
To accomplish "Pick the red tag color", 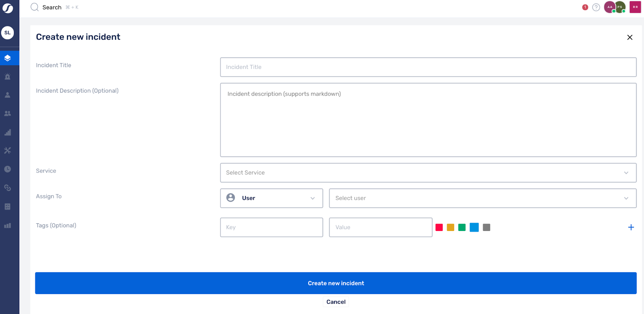I will click(439, 227).
